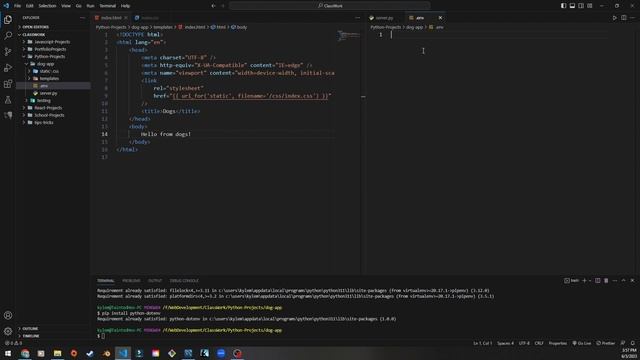
Task: Open the Windows Start button
Action: pyautogui.click(x=8, y=353)
